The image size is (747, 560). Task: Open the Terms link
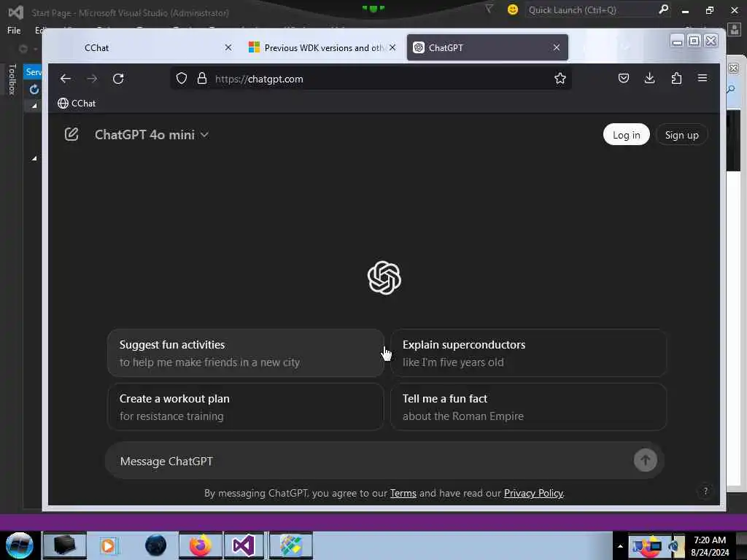(403, 493)
